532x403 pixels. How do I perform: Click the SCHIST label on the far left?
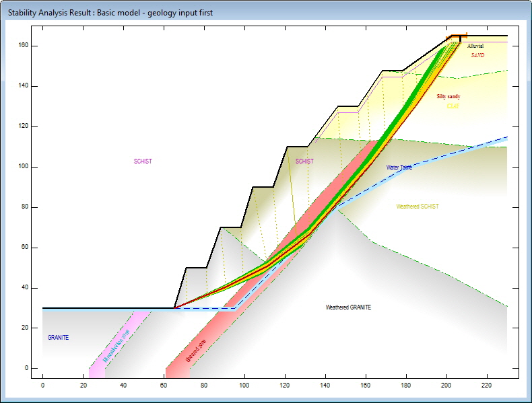tap(143, 161)
